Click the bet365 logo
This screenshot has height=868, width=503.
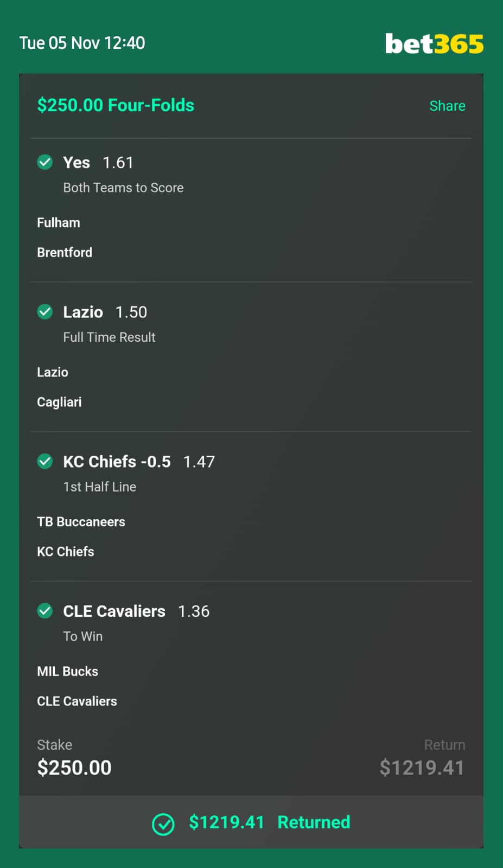[x=434, y=44]
